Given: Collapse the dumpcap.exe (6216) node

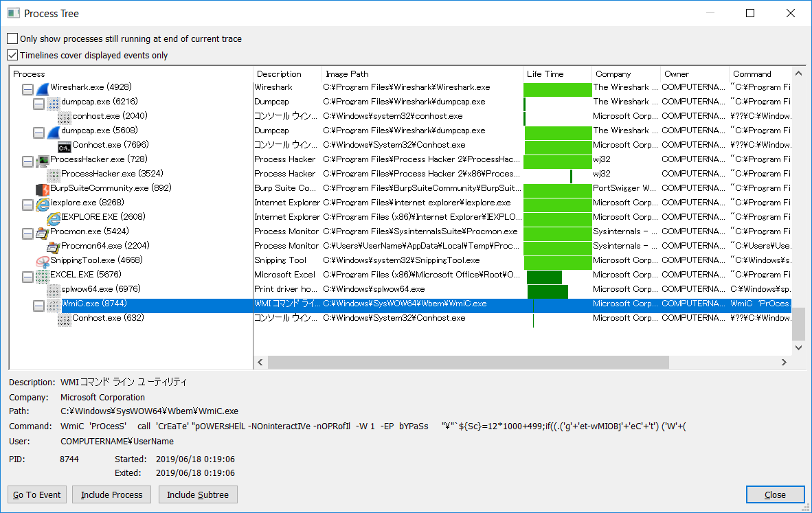Looking at the screenshot, I should [39, 104].
